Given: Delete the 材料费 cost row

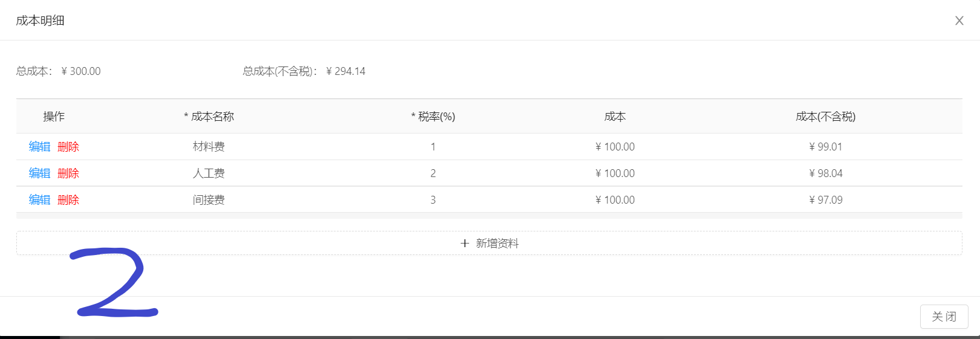Looking at the screenshot, I should click(68, 147).
